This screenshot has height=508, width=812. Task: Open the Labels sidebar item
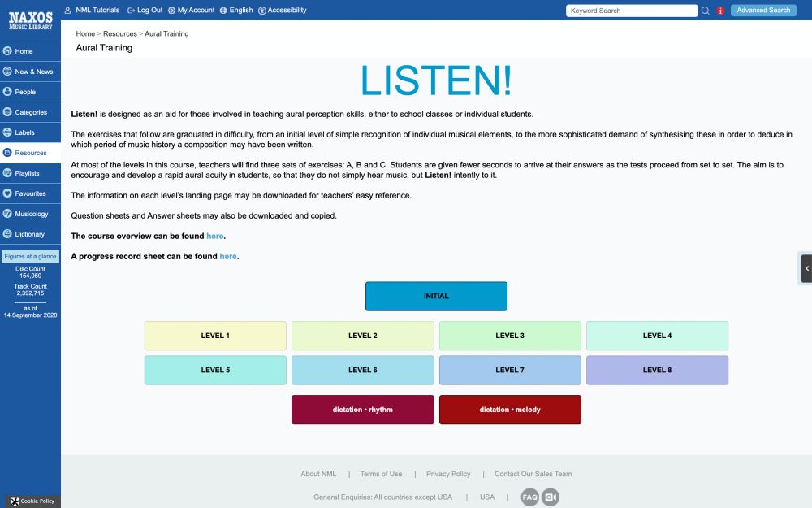(x=30, y=132)
